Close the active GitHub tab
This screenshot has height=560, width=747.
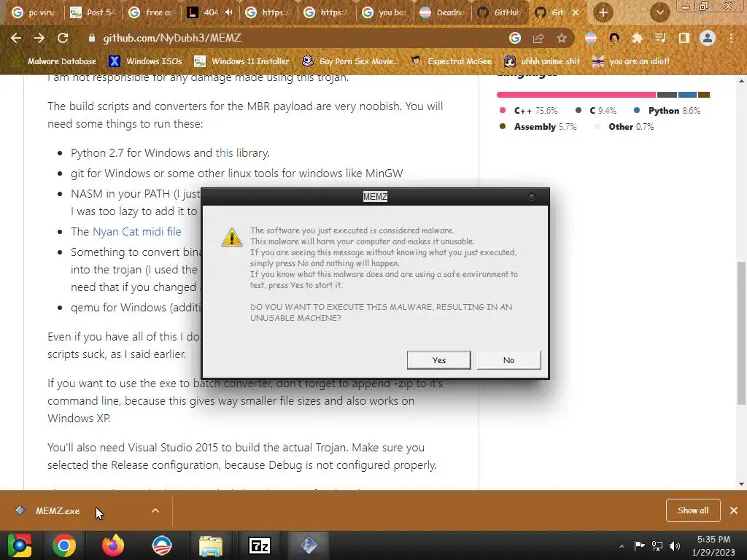576,12
